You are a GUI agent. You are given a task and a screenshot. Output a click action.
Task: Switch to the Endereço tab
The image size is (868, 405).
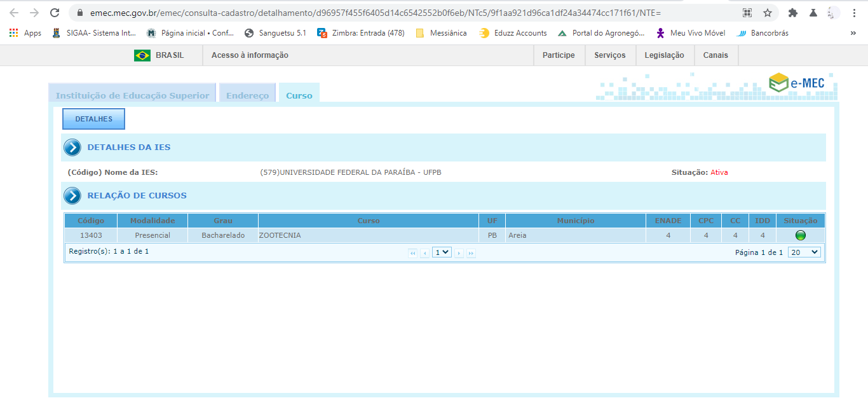248,95
